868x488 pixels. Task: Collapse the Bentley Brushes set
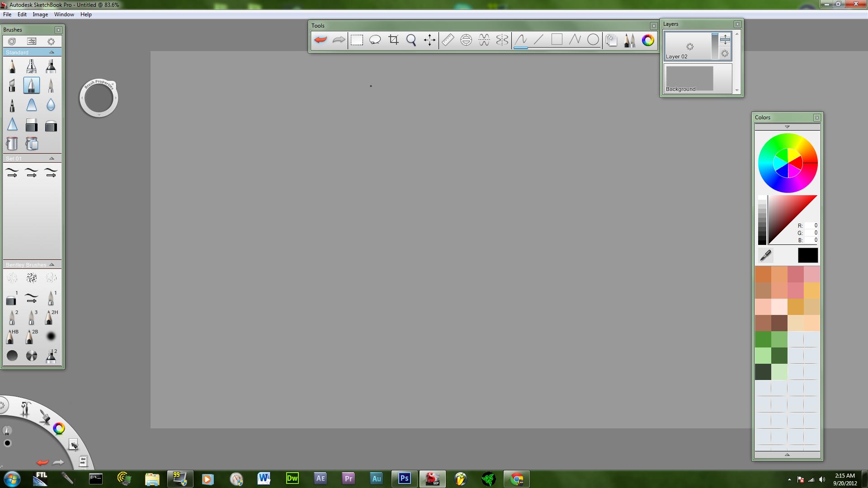(52, 265)
